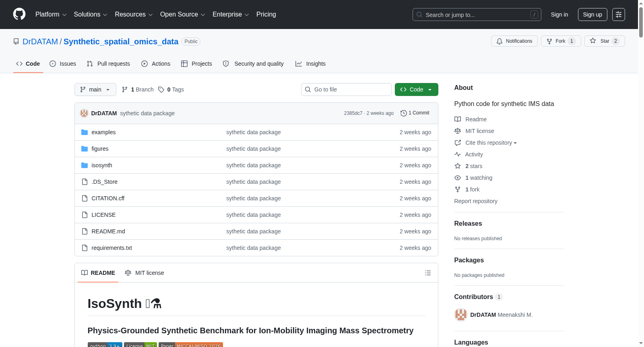Click the figures folder icon
The image size is (644, 347).
pos(85,149)
